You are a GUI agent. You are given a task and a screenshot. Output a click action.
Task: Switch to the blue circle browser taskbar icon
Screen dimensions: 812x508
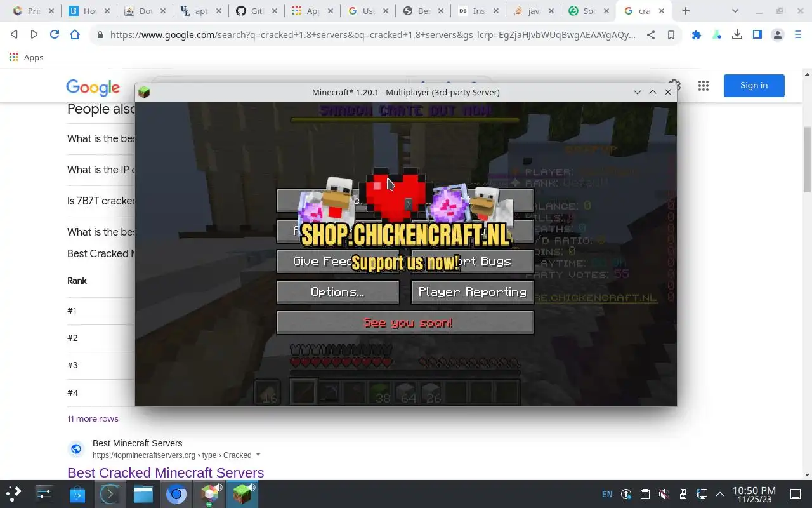tap(176, 493)
